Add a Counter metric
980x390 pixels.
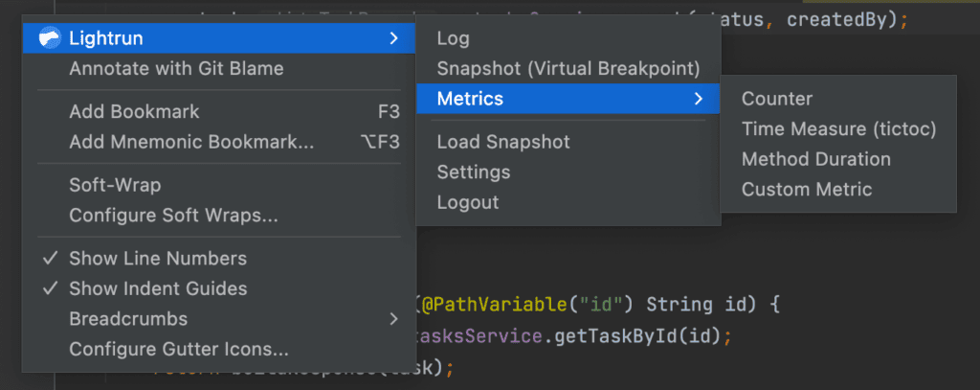click(x=776, y=99)
